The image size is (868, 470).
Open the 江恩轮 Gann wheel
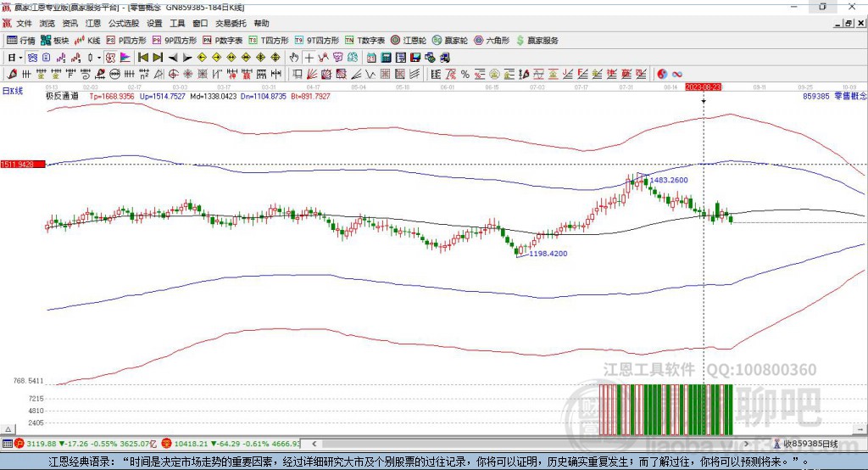[408, 41]
